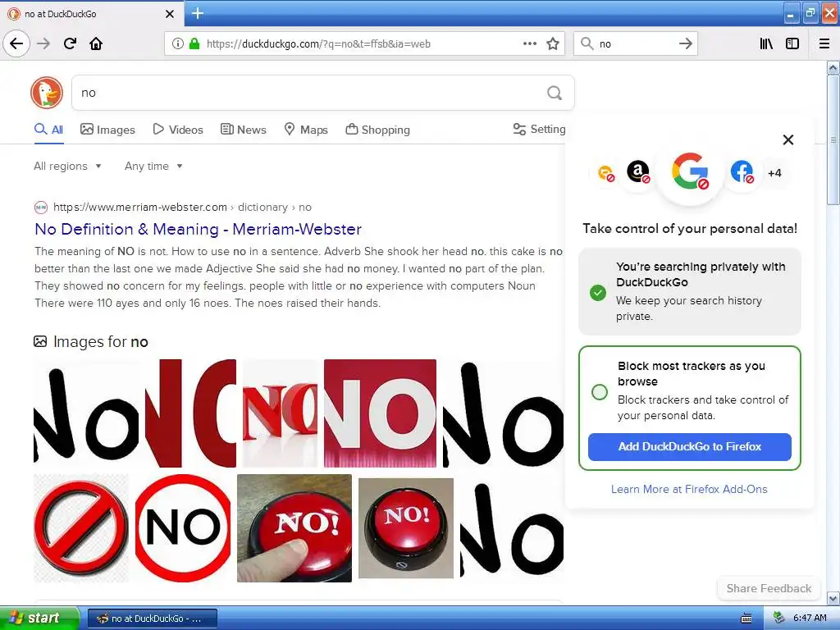Open page actions three-dot menu
Image resolution: width=840 pixels, height=630 pixels.
(x=530, y=43)
